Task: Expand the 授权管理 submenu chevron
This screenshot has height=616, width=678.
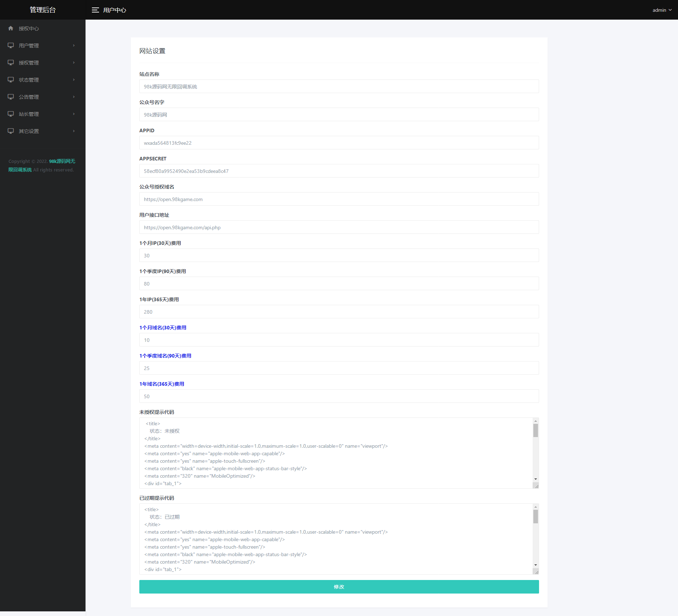Action: pos(74,62)
